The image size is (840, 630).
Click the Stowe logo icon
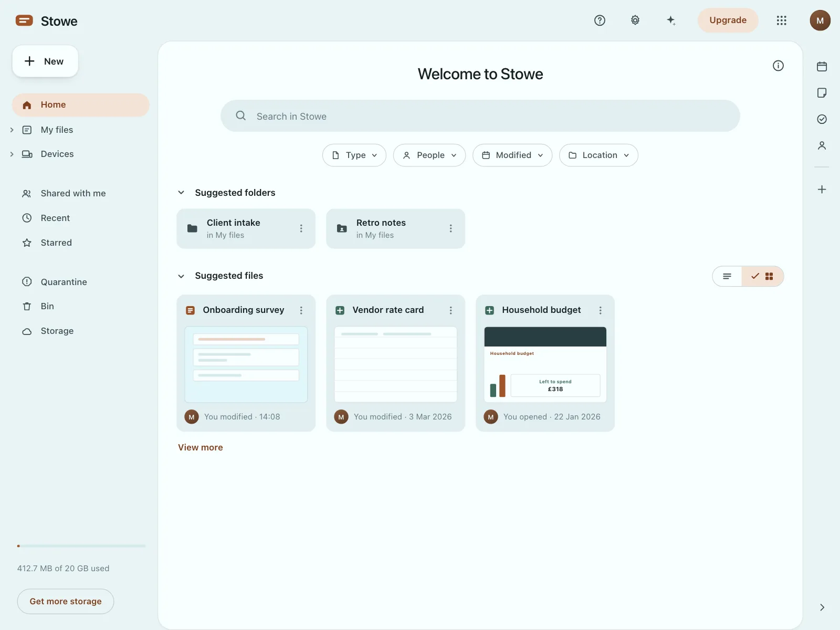coord(24,20)
